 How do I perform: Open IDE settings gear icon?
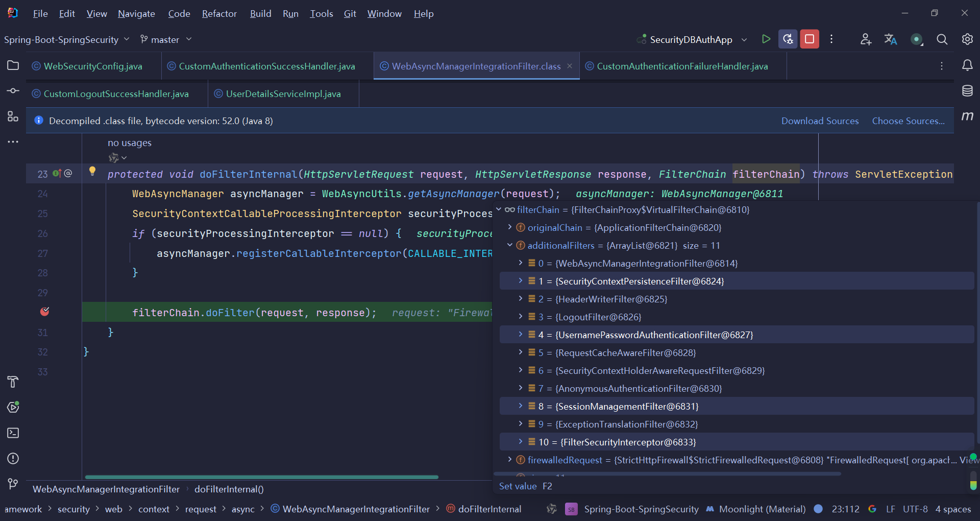coord(967,39)
